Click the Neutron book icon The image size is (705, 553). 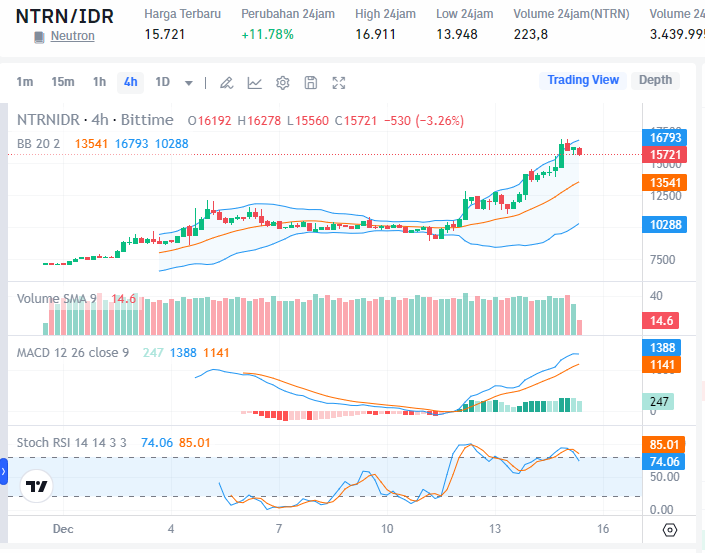(40, 37)
